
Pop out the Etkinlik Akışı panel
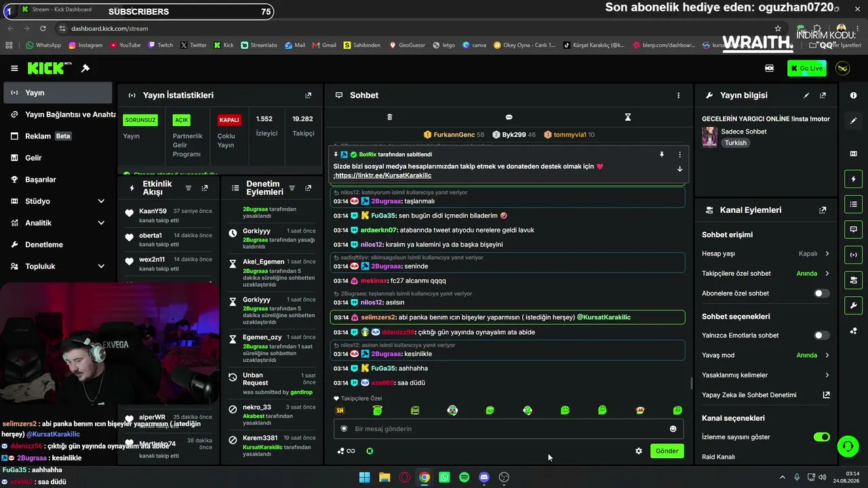coord(205,188)
